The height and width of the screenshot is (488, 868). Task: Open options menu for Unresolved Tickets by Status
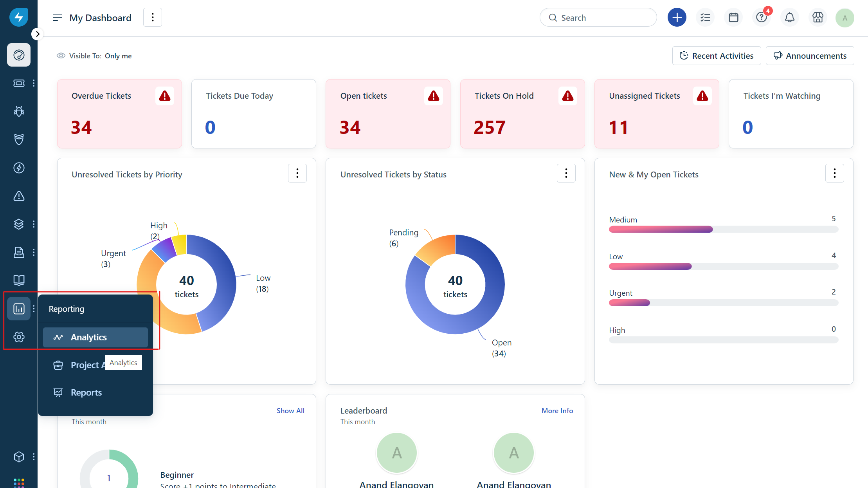[x=566, y=173]
